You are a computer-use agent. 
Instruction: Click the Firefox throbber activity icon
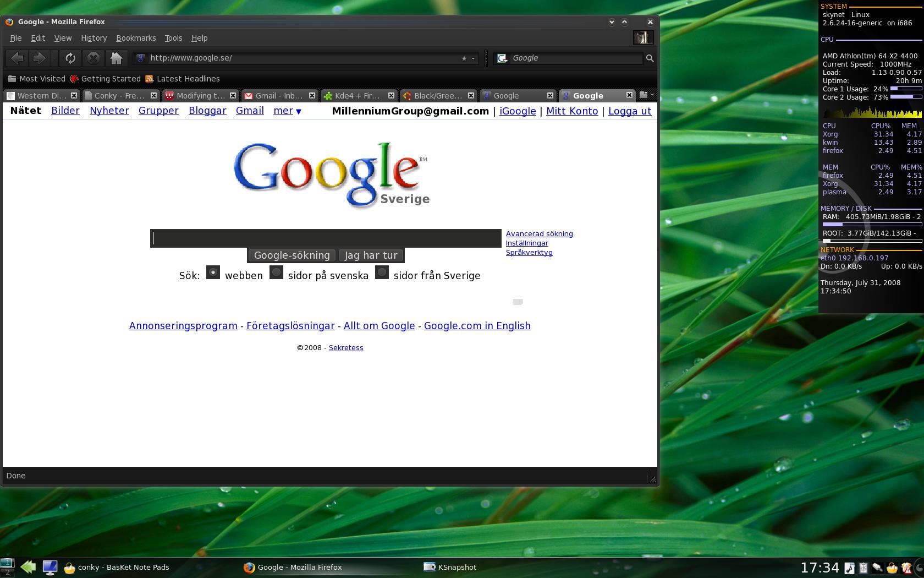pyautogui.click(x=643, y=37)
